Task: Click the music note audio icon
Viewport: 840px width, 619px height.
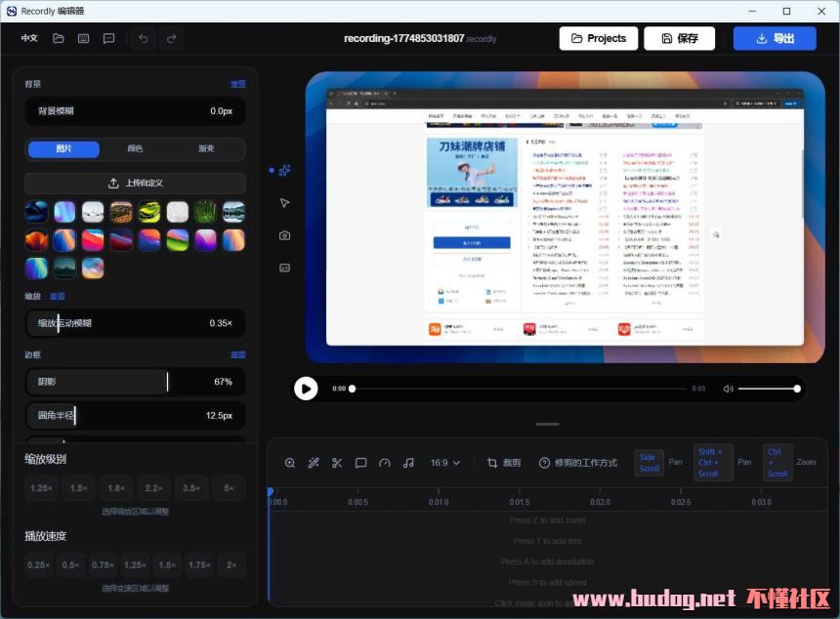Action: click(408, 463)
